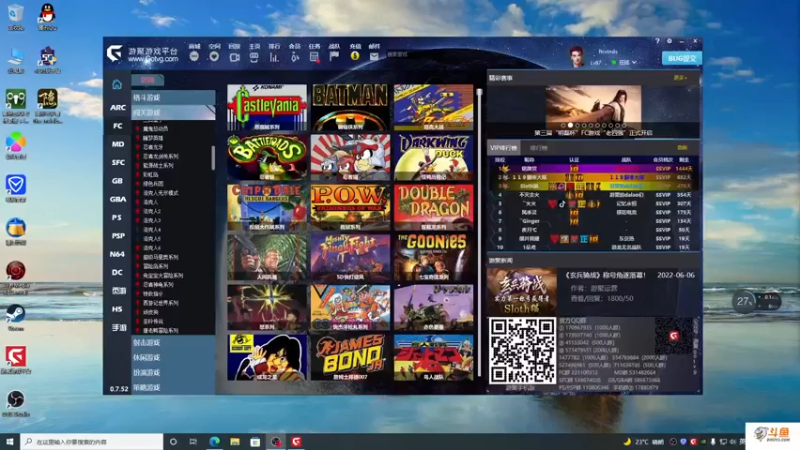Open the 邮件 envelope icon

point(374,57)
